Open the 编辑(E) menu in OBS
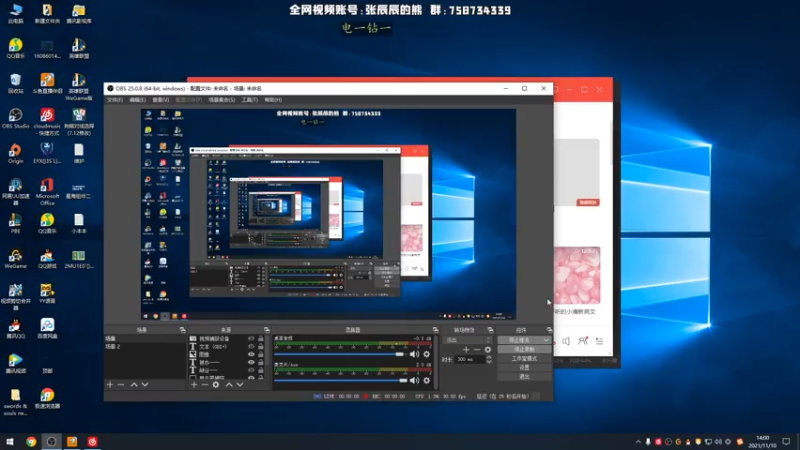 pos(137,100)
